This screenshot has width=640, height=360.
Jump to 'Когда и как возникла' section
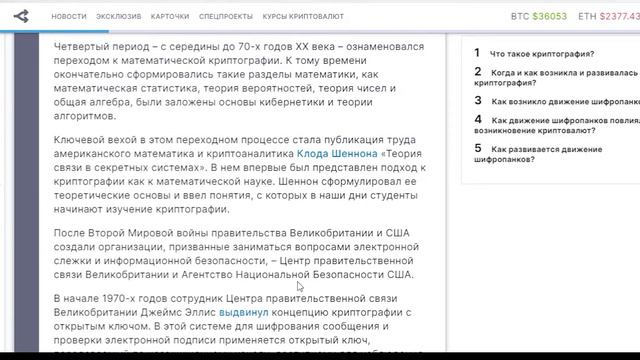(556, 77)
